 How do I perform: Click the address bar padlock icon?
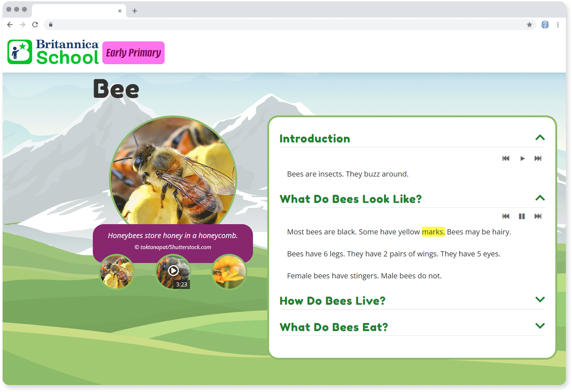(51, 25)
